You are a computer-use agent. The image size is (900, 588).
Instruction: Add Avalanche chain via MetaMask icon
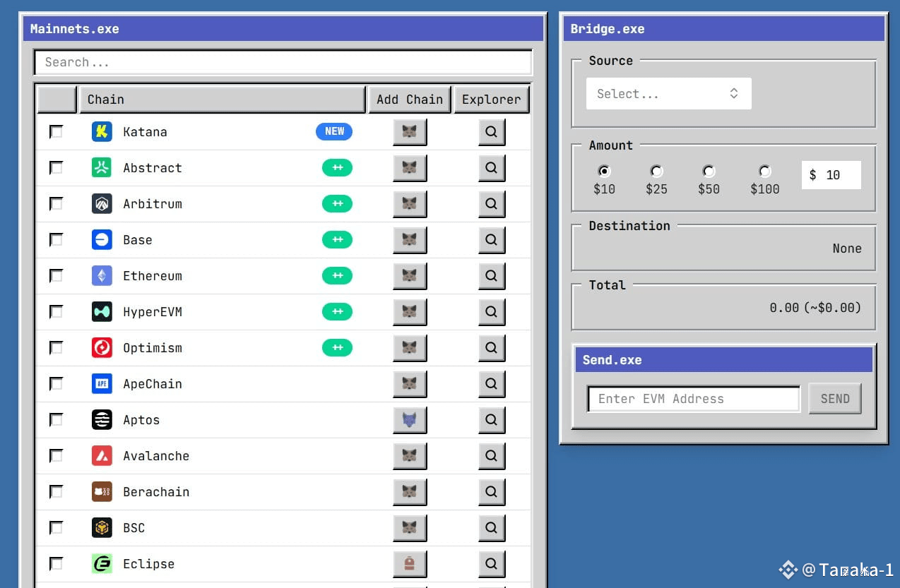[410, 456]
